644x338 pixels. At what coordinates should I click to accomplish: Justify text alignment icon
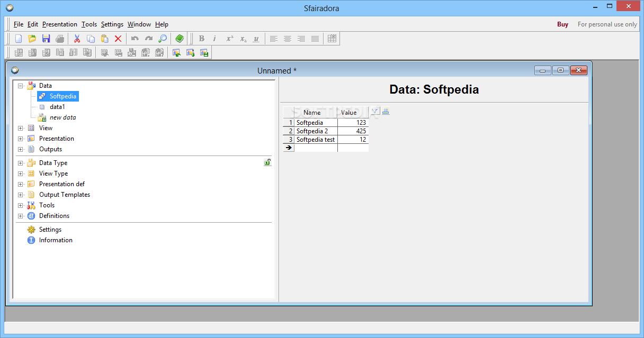pos(315,39)
